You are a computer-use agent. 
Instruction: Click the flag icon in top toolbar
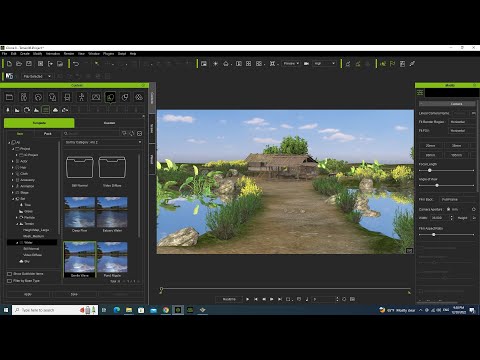coord(392,63)
